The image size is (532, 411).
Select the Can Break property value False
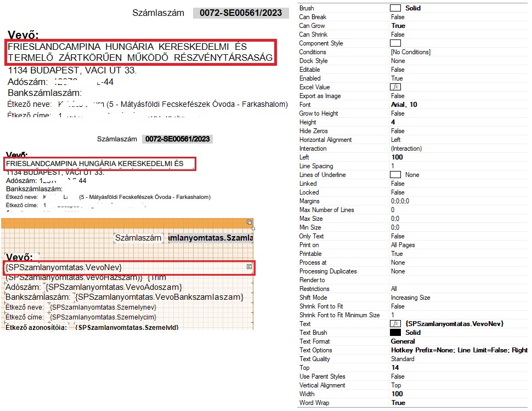pos(398,17)
